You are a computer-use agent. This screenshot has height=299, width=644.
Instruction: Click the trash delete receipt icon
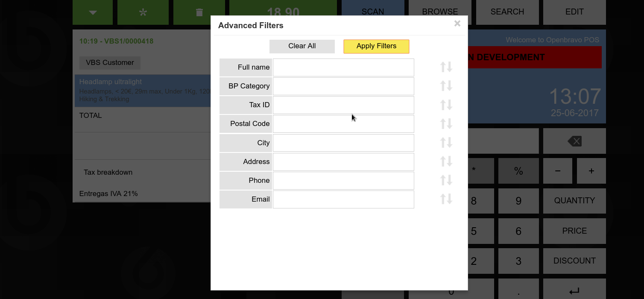[199, 12]
